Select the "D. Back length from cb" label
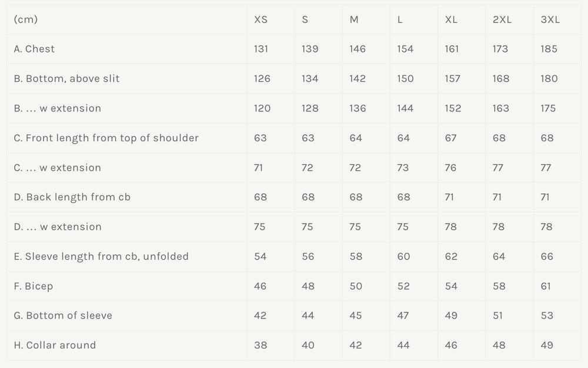Image resolution: width=588 pixels, height=368 pixels. tap(72, 197)
